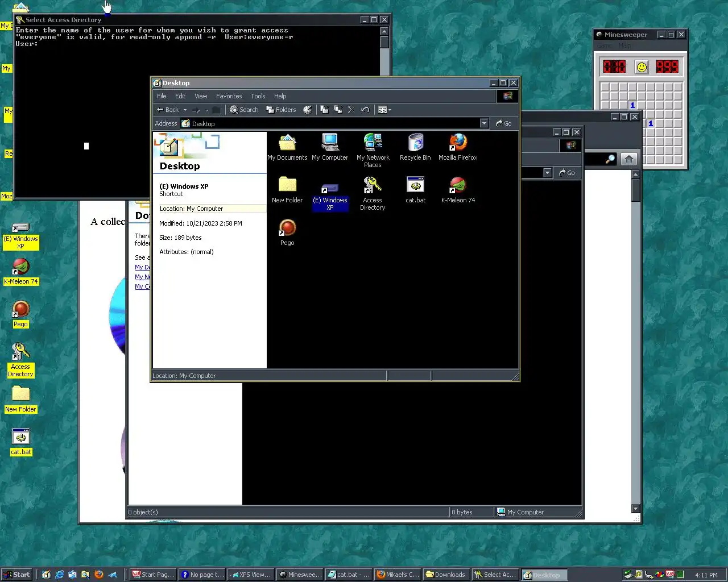Open Tools menu in Desktop window
The width and height of the screenshot is (728, 582).
[x=258, y=96]
